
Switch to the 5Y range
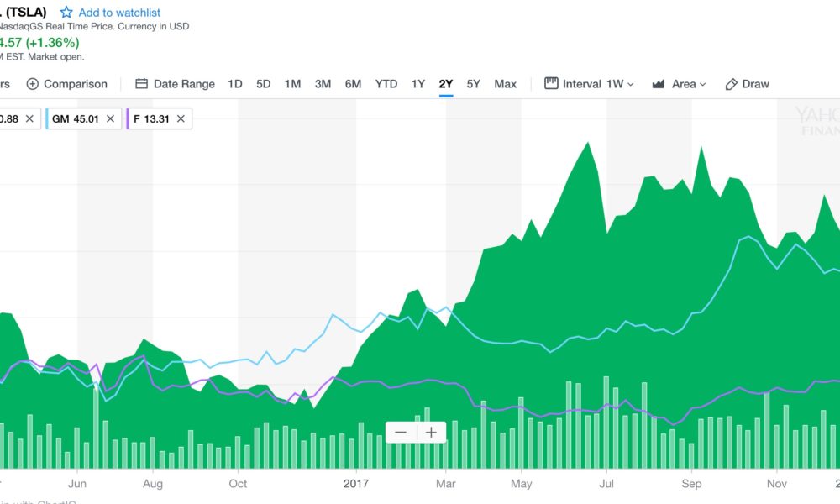pos(474,84)
